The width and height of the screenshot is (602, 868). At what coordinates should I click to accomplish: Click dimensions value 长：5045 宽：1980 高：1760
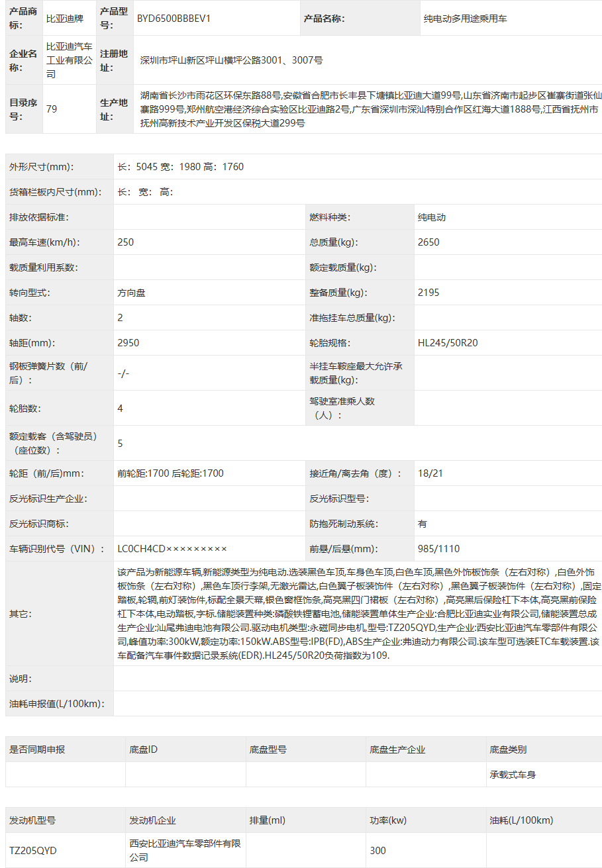coord(181,167)
